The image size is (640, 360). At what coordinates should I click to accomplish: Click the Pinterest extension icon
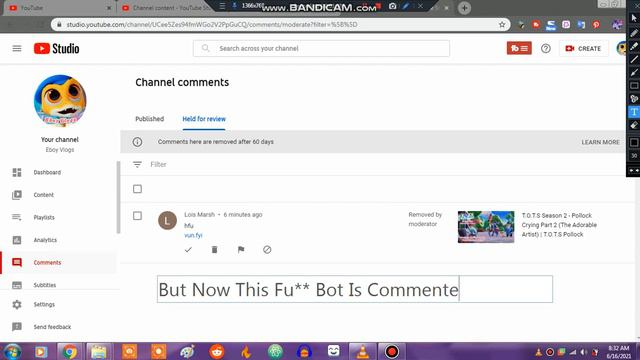(596, 24)
